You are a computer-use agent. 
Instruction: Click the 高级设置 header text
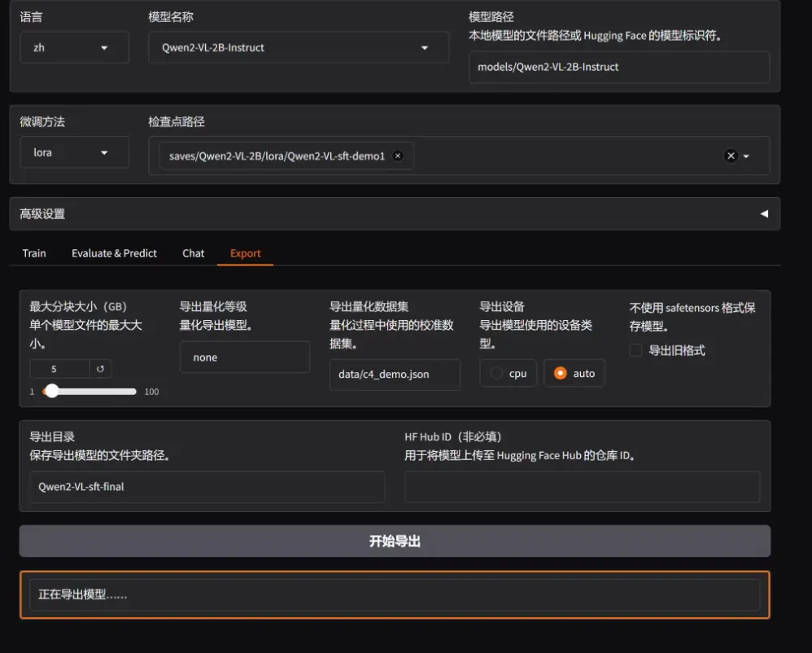pos(42,214)
